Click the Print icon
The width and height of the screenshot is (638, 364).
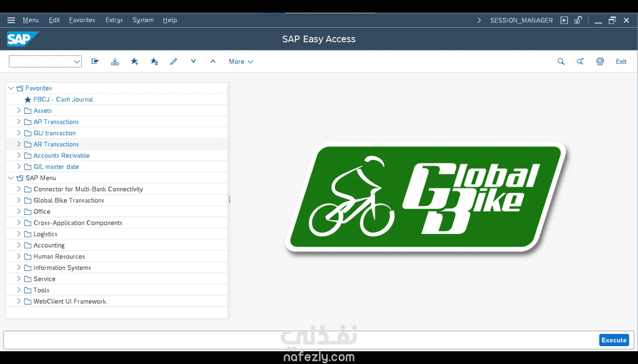coord(600,62)
